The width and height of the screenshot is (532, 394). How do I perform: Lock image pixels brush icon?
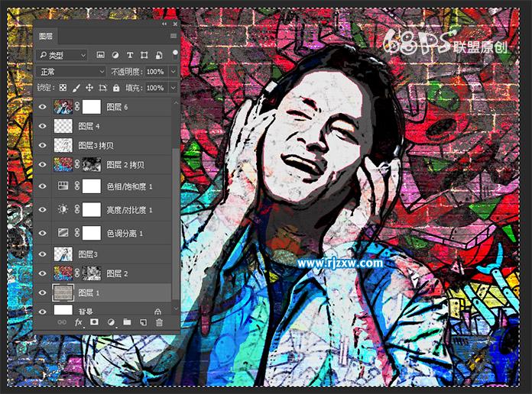(76, 88)
